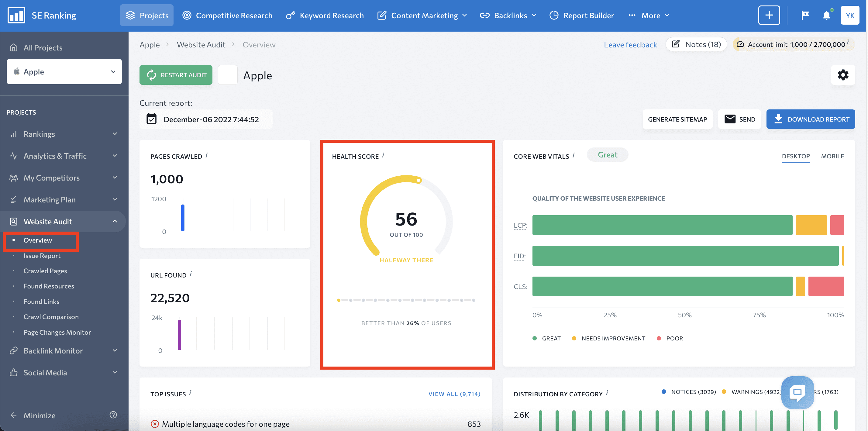Open Found Resources in sidebar
This screenshot has height=431, width=868.
point(49,286)
